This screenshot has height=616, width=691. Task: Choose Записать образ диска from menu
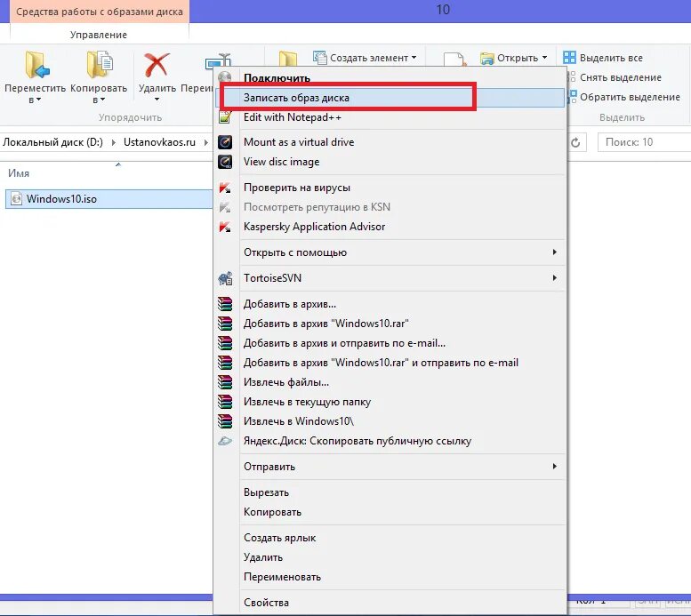point(390,98)
